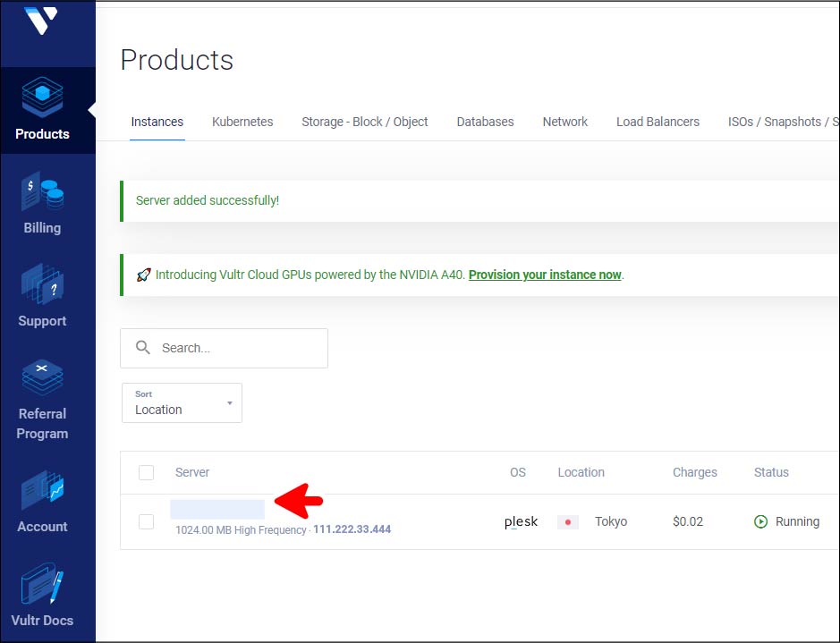840x643 pixels.
Task: Click the green Running status icon
Action: coord(760,521)
